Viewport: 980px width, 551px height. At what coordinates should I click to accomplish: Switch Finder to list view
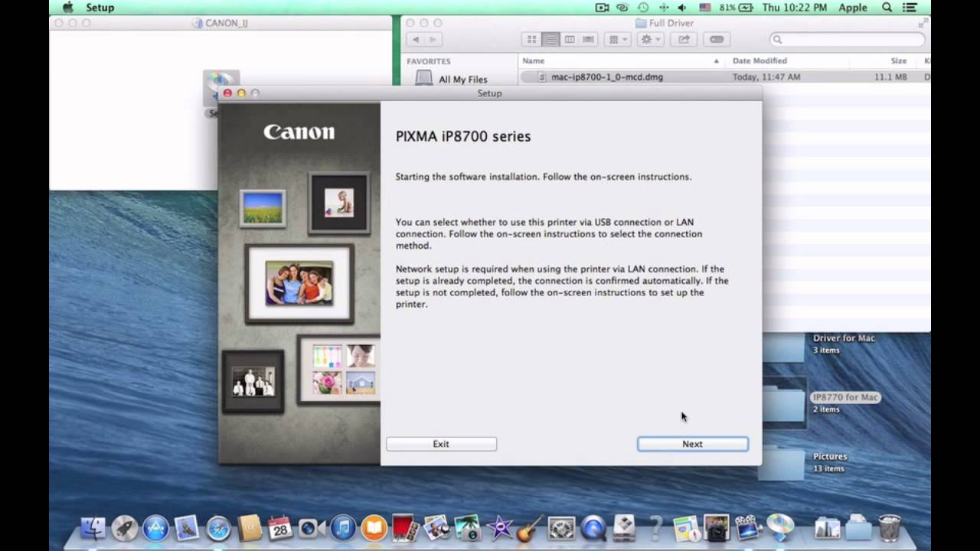pos(550,39)
